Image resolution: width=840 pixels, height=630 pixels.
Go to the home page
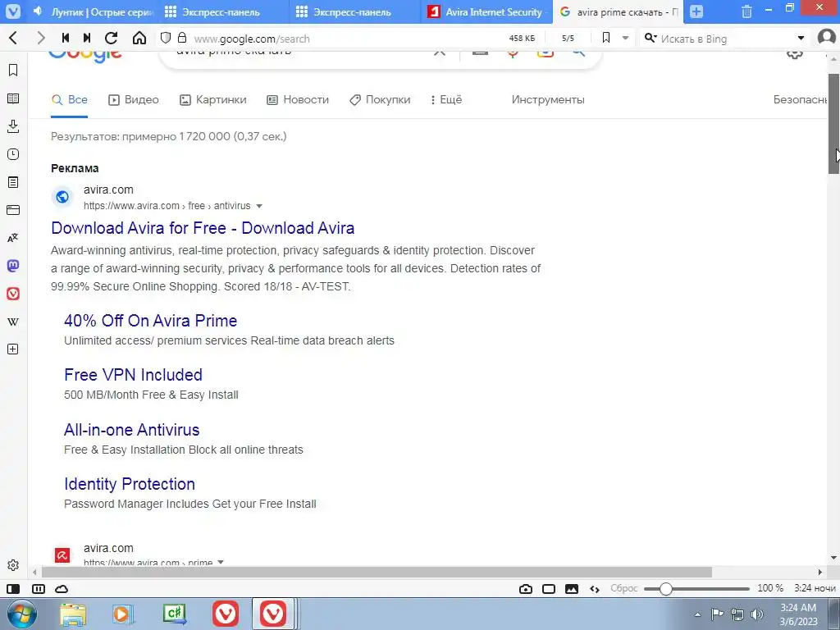139,38
